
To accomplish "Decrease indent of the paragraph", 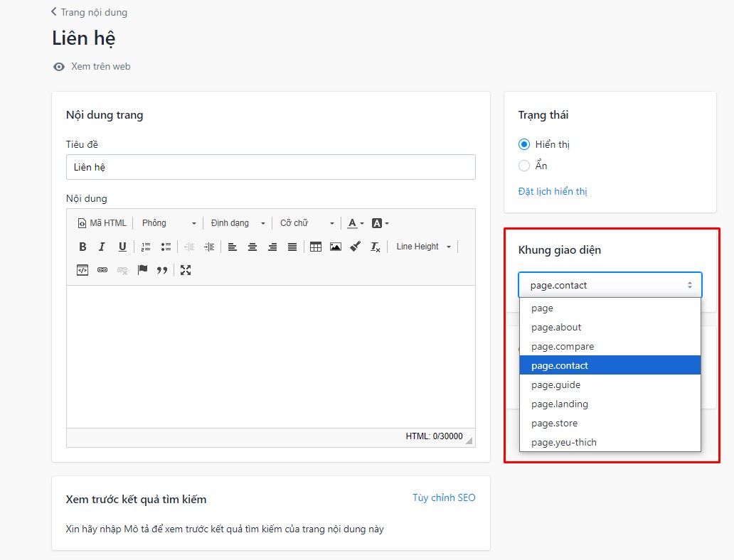I will [189, 247].
